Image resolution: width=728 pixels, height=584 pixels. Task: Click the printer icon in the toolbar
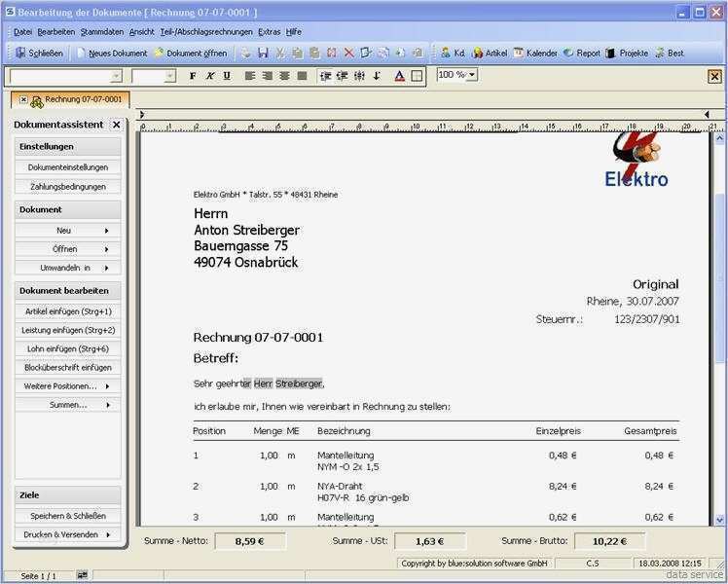pos(246,53)
